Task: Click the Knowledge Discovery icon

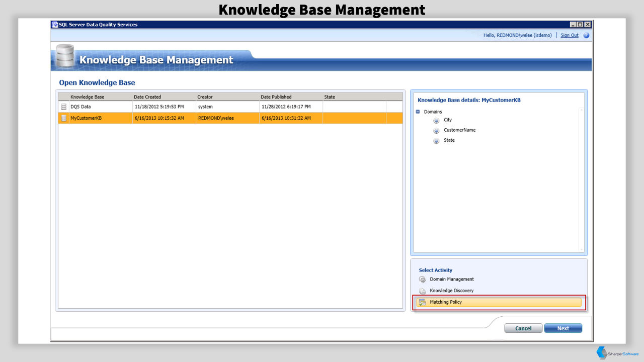Action: (x=423, y=291)
